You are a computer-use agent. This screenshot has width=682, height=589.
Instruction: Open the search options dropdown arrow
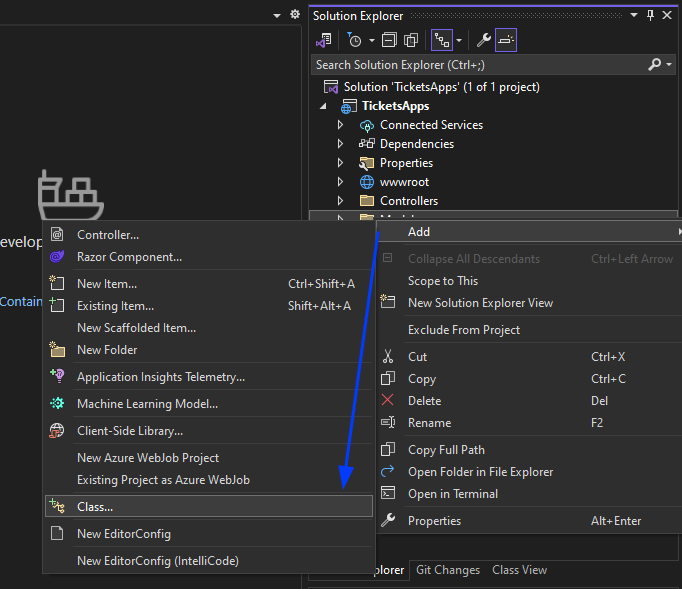(669, 64)
